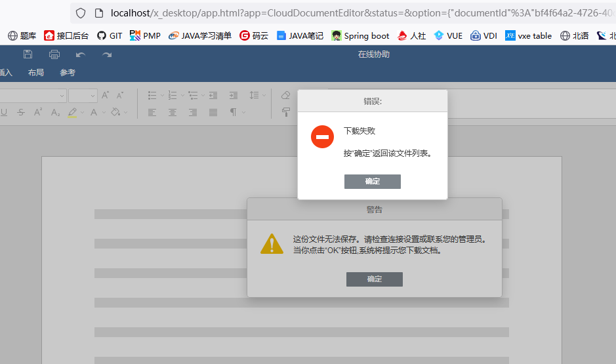Open the GIT bookmark
The width and height of the screenshot is (616, 364).
point(110,35)
